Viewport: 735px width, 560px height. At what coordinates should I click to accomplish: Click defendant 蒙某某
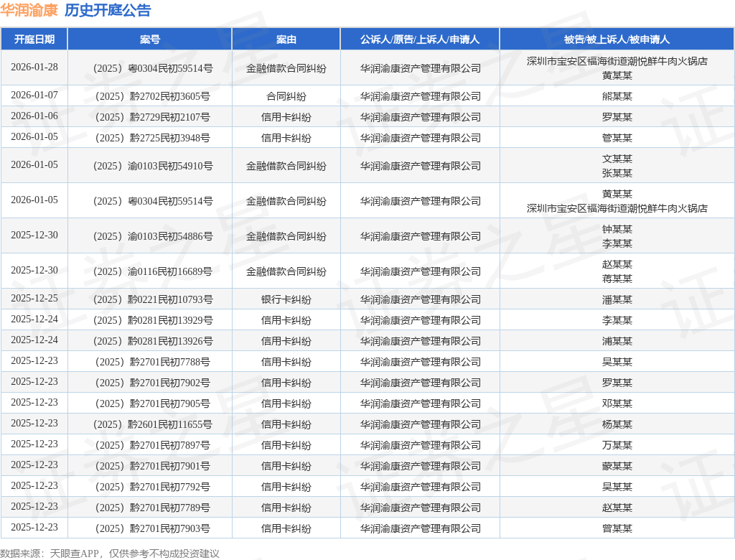pyautogui.click(x=617, y=466)
